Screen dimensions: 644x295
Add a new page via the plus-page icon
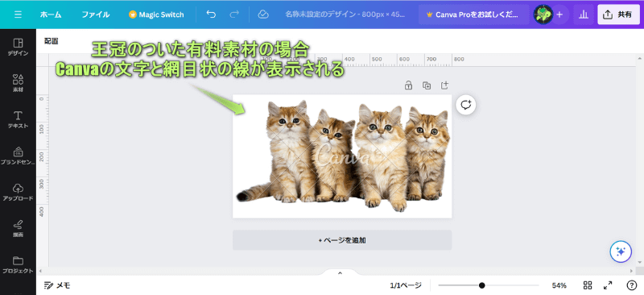click(444, 85)
